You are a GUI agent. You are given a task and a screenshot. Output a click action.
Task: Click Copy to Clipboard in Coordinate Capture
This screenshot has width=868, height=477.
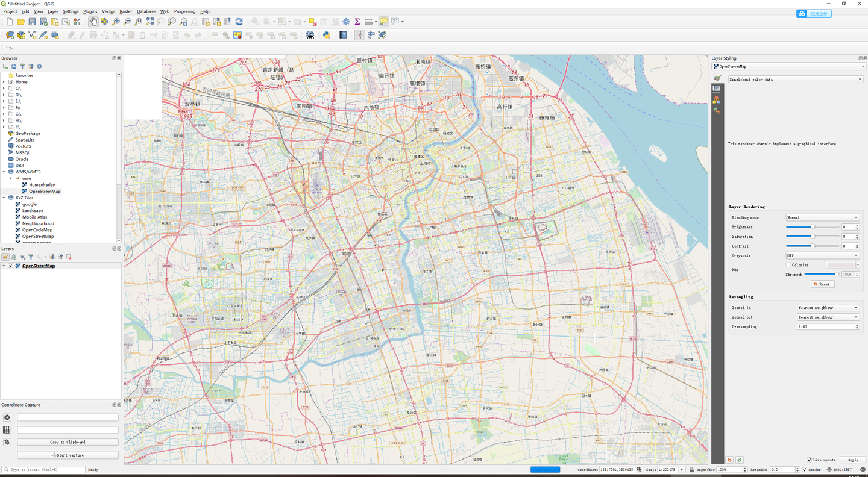coord(67,441)
